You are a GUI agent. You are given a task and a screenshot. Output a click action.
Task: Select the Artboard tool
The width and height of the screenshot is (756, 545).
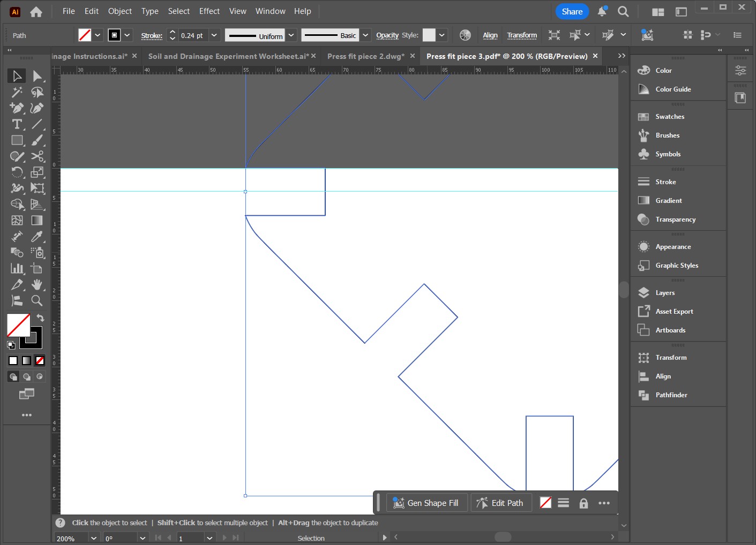(x=37, y=269)
